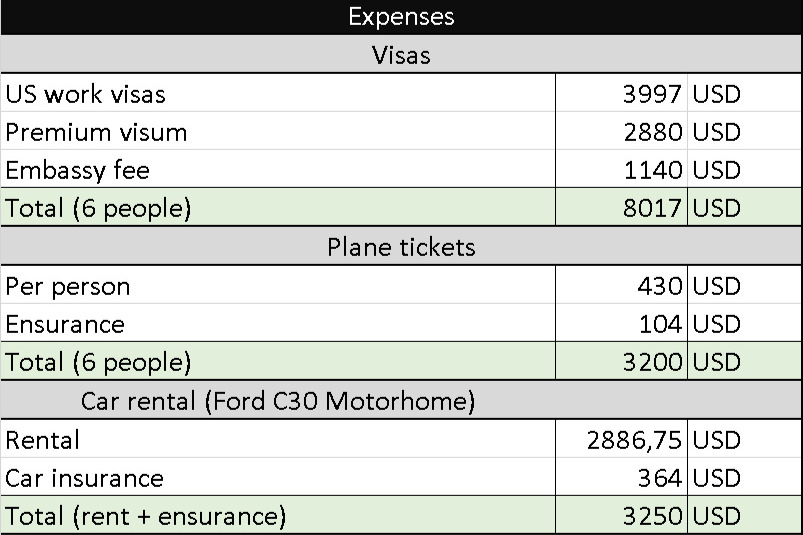
Task: Click the Car insurance label cell
Action: click(278, 477)
